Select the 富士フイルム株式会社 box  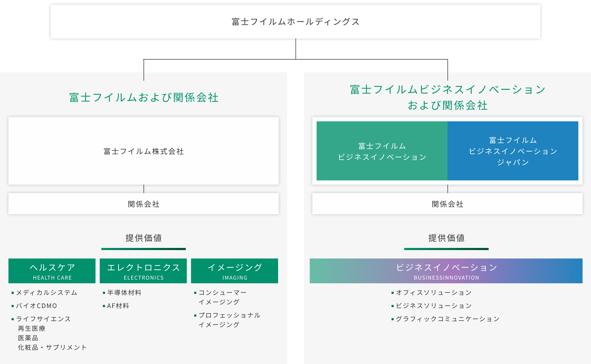[x=144, y=151]
